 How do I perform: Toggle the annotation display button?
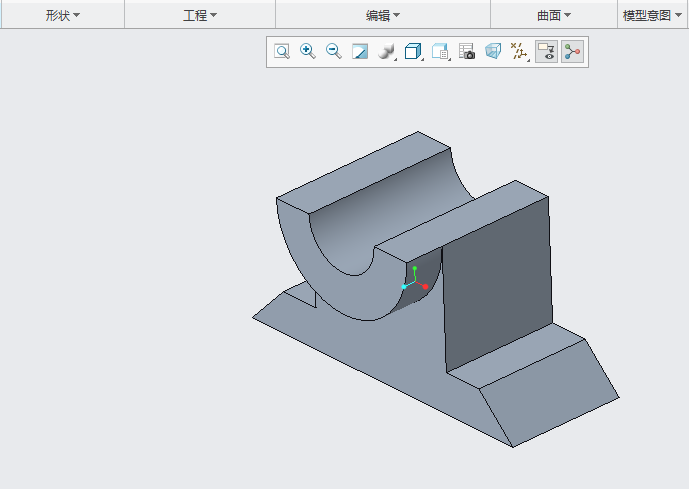tap(546, 52)
